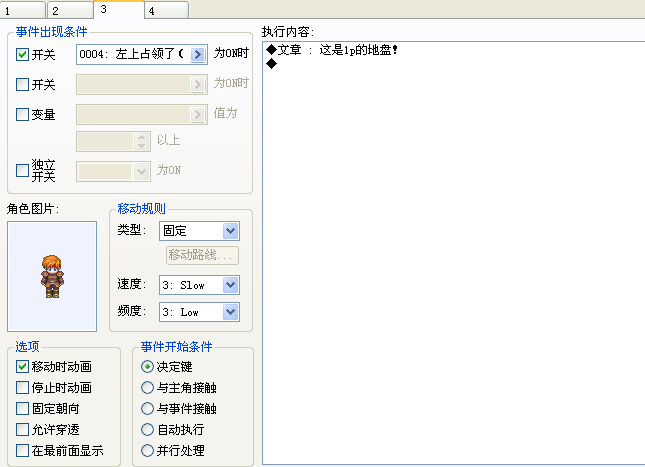This screenshot has width=645, height=467.
Task: Click the character graphic preview
Action: [x=52, y=276]
